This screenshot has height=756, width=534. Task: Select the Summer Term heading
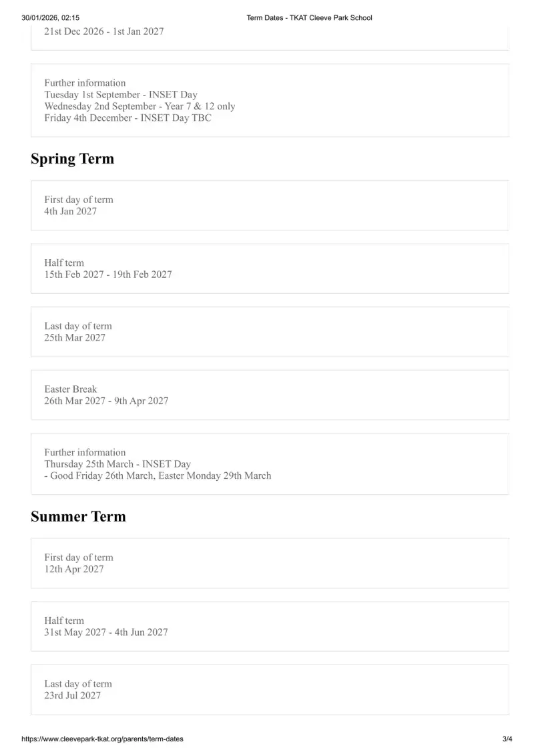pos(78,516)
